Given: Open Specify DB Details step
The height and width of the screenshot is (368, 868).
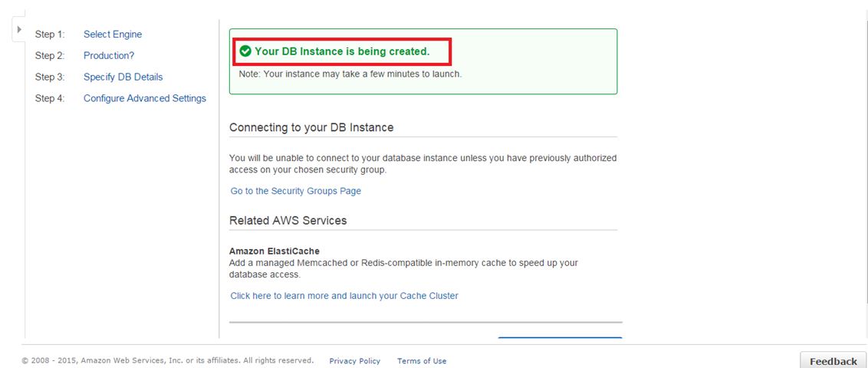Looking at the screenshot, I should pos(123,77).
